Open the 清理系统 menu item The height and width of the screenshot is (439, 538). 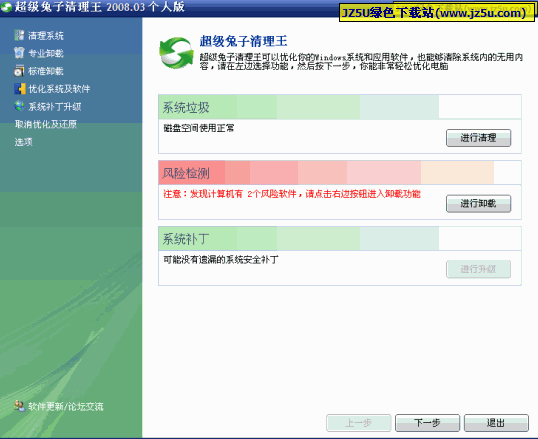coord(46,35)
